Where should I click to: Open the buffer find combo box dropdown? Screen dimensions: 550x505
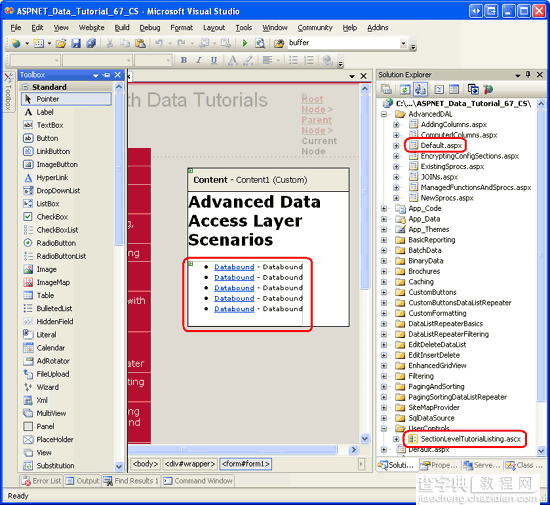click(403, 43)
